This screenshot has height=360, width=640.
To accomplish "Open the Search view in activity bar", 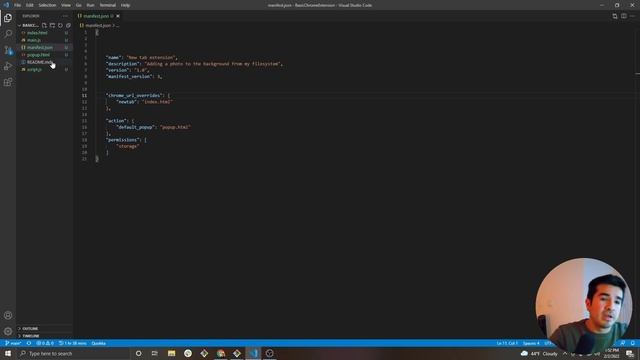I will (x=8, y=33).
